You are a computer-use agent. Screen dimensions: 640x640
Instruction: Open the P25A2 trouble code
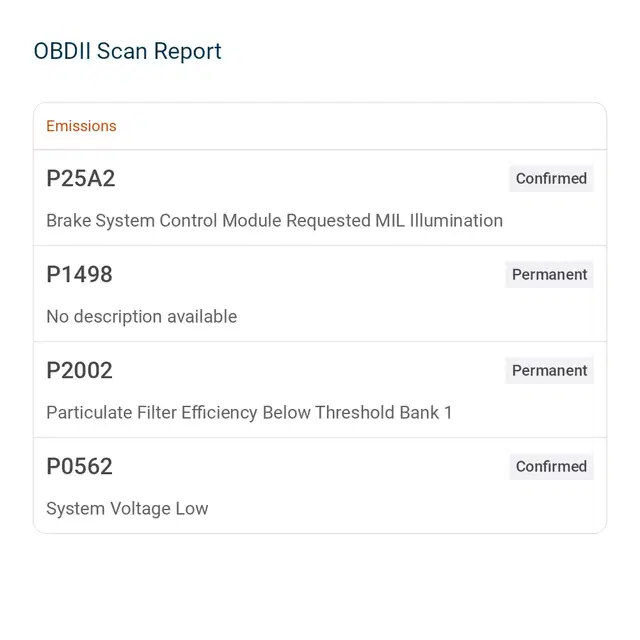pyautogui.click(x=81, y=178)
